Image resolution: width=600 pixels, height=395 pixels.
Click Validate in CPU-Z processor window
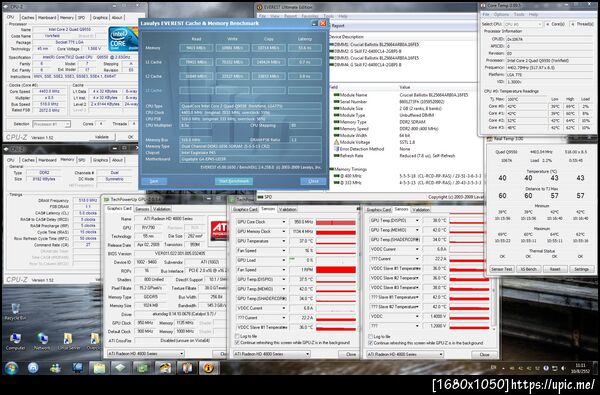tap(102, 137)
